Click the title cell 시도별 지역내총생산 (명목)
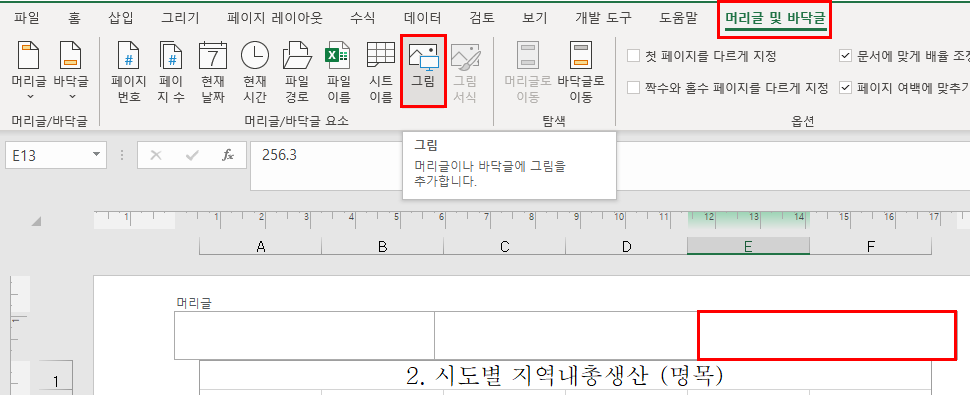Image resolution: width=970 pixels, height=395 pixels. click(565, 375)
